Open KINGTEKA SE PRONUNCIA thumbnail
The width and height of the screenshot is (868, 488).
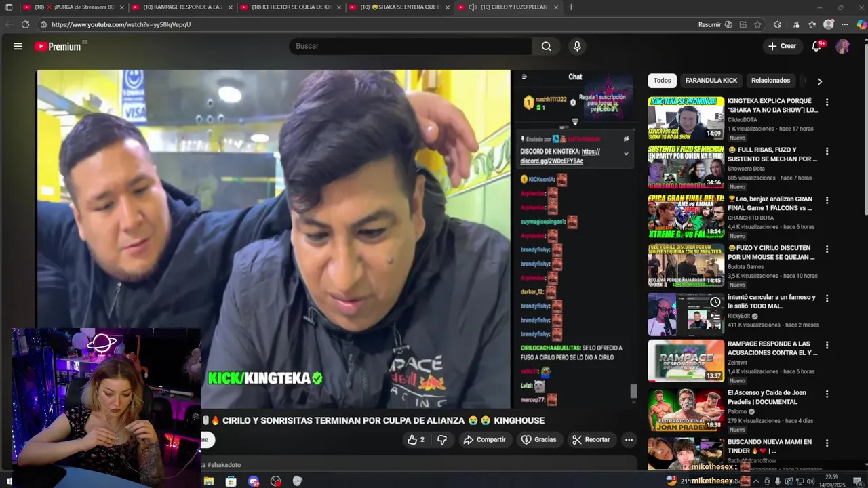(686, 118)
